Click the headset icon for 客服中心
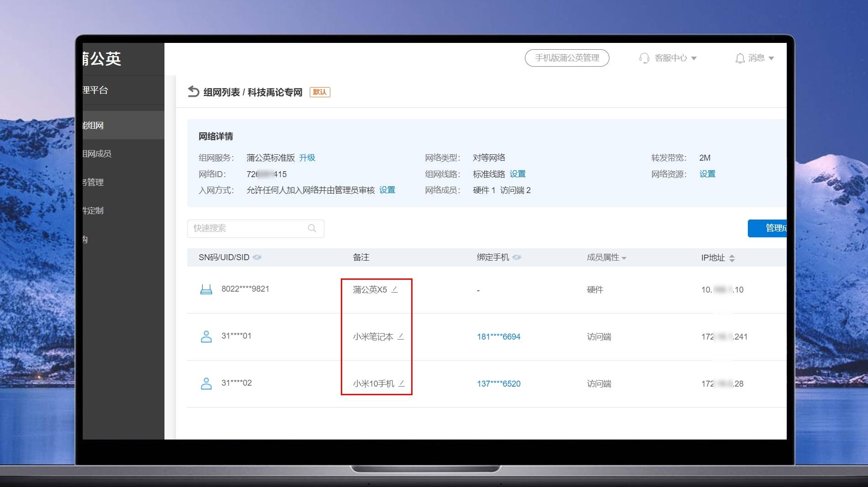This screenshot has width=868, height=487. pos(644,58)
